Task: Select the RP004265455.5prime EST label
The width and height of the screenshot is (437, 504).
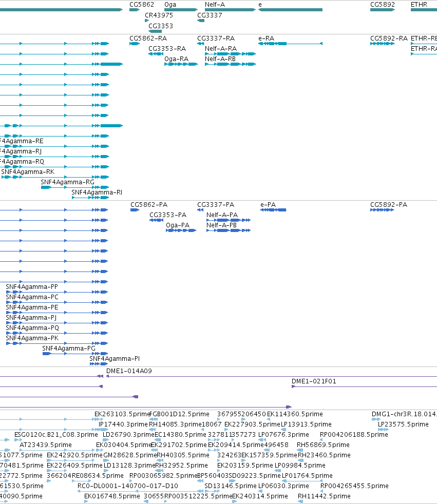Action: coord(354,486)
